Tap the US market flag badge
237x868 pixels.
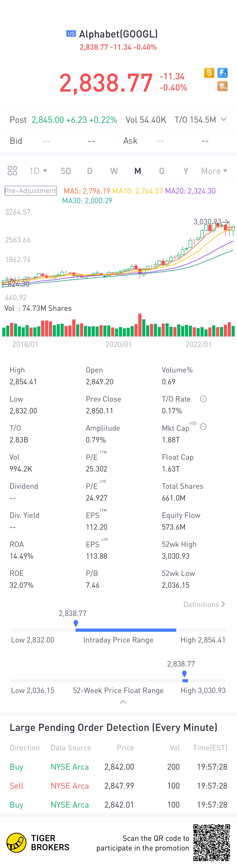tap(71, 34)
